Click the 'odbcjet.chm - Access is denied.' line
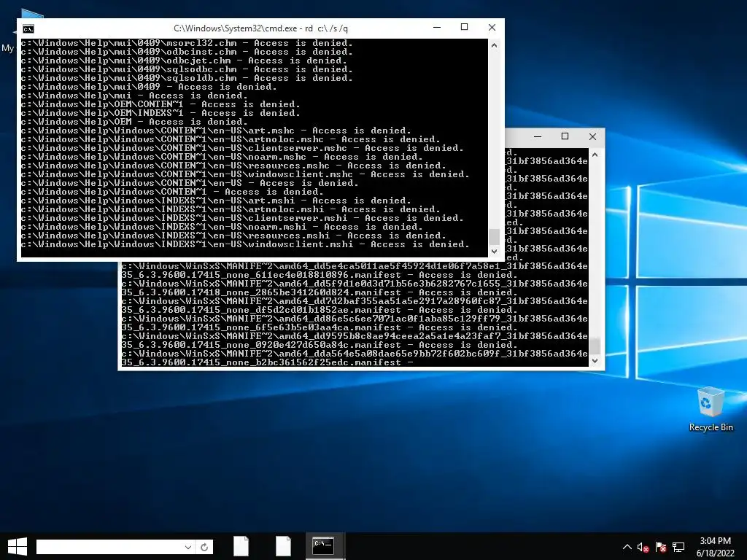 point(184,61)
